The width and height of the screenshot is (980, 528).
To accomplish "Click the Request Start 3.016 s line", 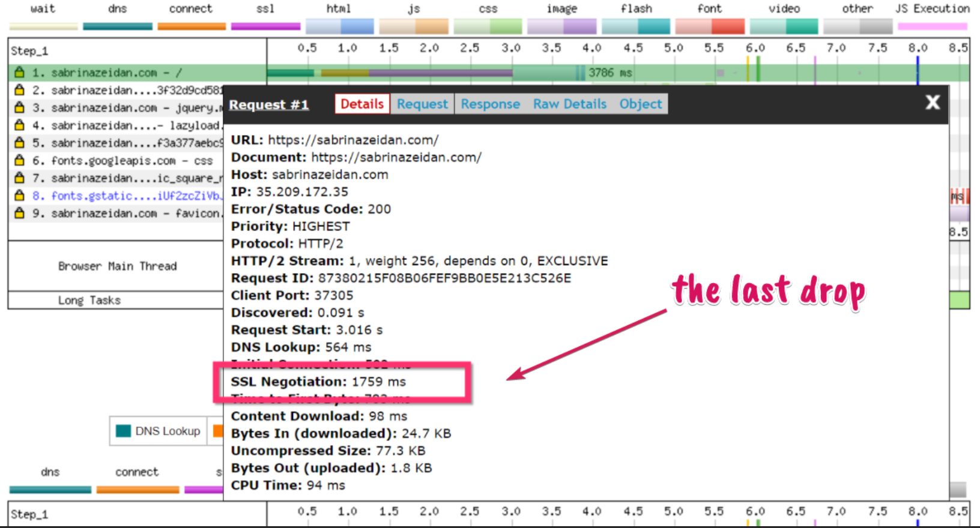I will pyautogui.click(x=307, y=330).
